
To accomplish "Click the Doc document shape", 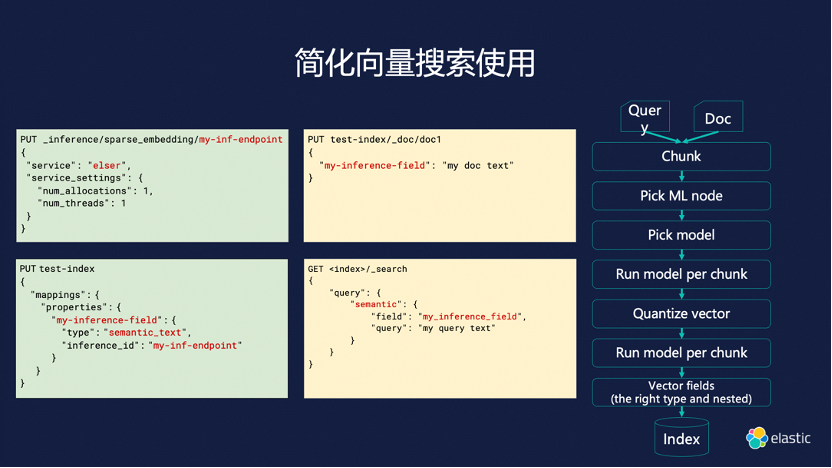I will pos(718,117).
